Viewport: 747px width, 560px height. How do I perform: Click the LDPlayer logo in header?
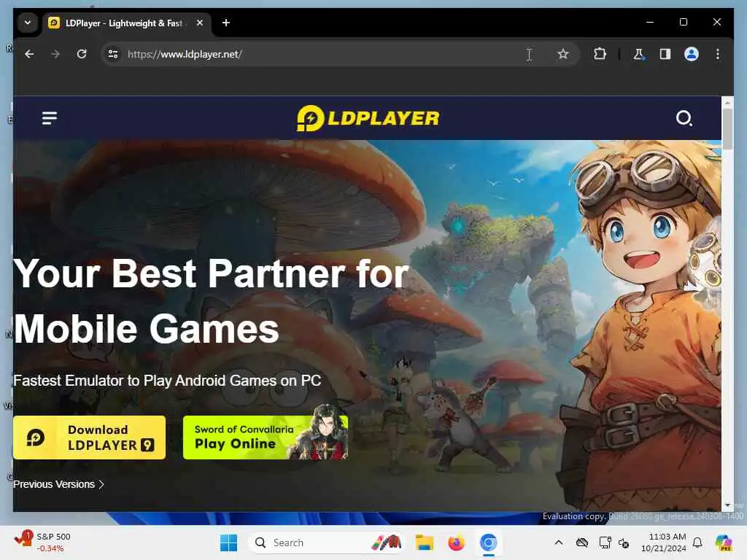coord(368,118)
